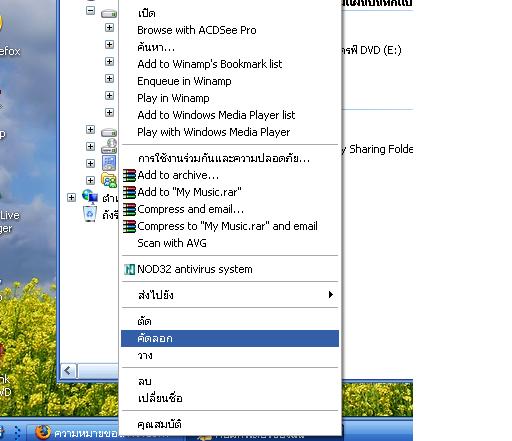Expand the Shared Documents folder node
Image resolution: width=512 pixels, height=441 pixels.
pos(90,180)
